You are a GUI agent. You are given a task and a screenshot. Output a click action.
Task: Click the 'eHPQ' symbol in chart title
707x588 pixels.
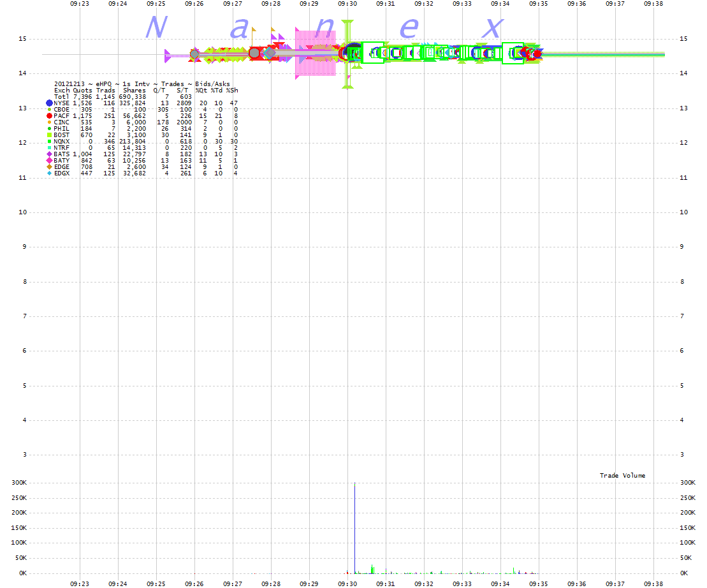[104, 84]
